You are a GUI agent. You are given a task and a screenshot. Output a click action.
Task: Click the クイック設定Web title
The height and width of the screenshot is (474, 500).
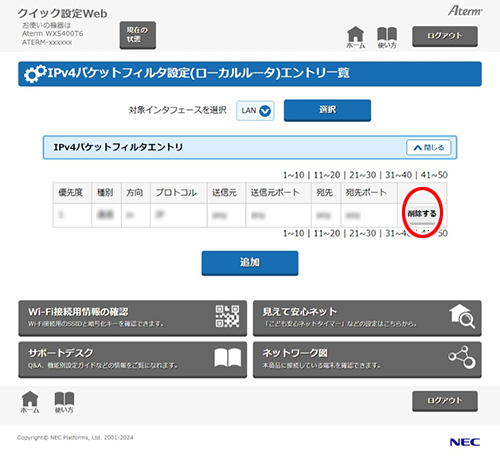click(x=62, y=13)
